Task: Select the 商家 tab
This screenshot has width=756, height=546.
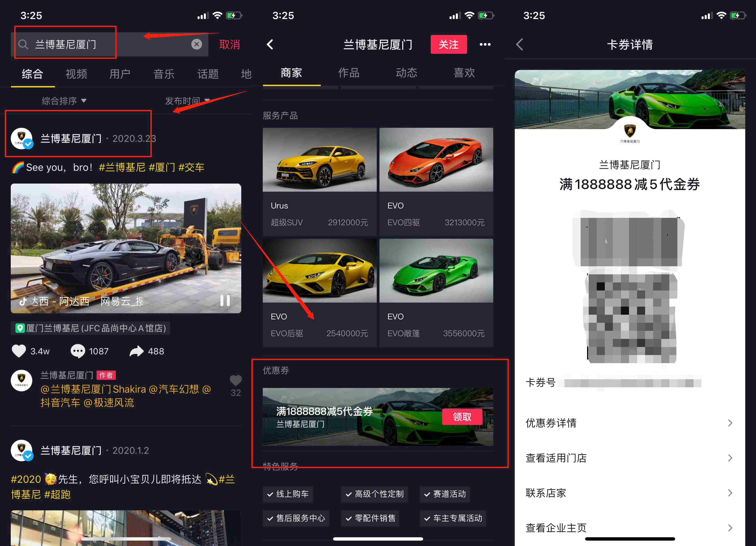Action: tap(291, 73)
